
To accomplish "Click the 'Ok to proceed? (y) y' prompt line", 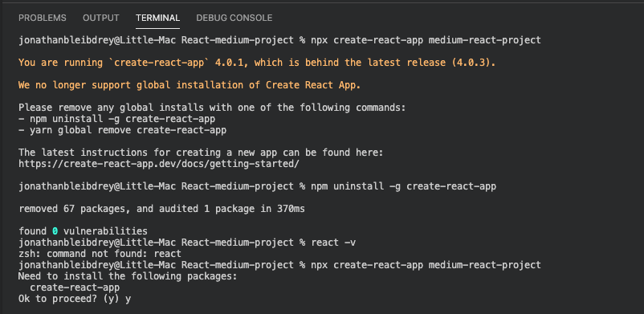I will (75, 299).
